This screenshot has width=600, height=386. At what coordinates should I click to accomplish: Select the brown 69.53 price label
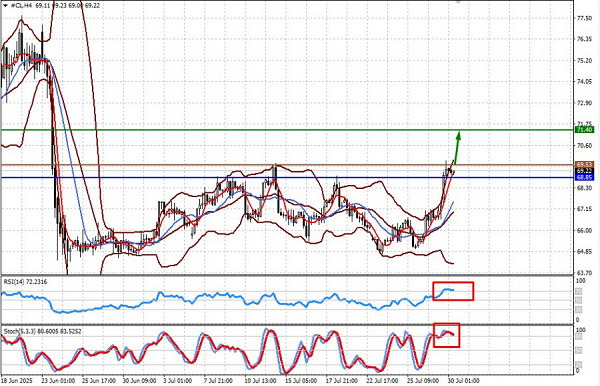pos(584,164)
